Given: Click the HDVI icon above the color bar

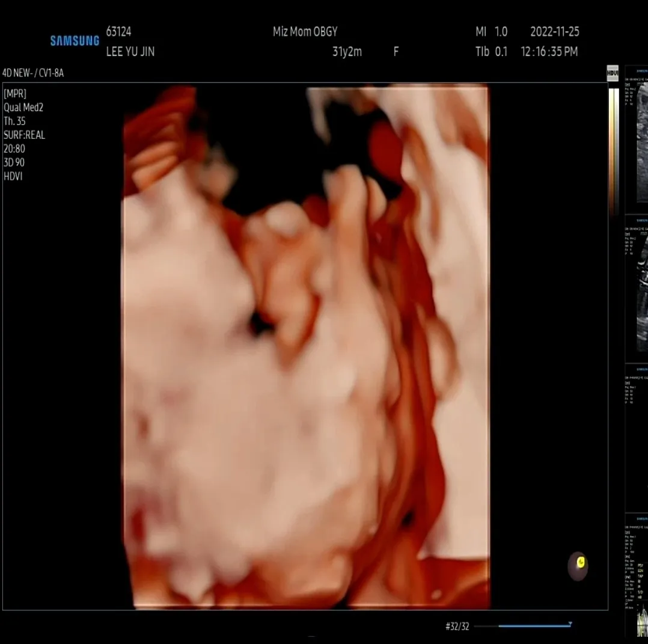Looking at the screenshot, I should coord(613,73).
